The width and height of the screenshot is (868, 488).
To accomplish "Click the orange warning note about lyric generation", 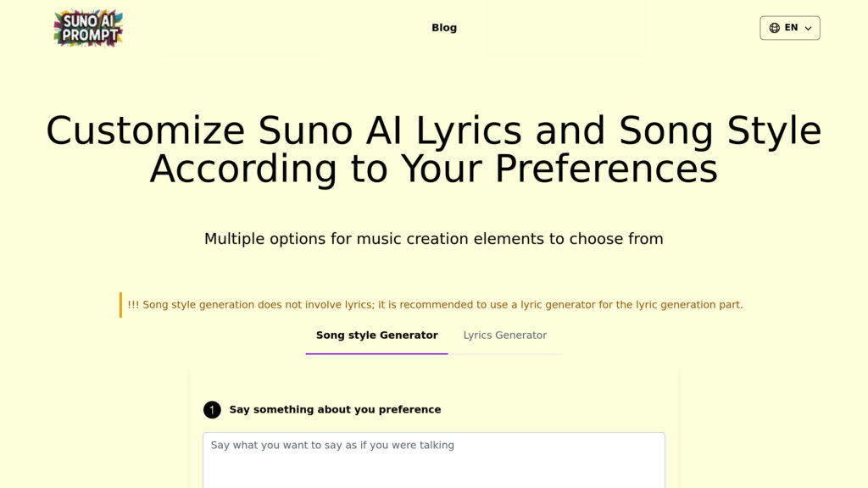I will click(435, 304).
